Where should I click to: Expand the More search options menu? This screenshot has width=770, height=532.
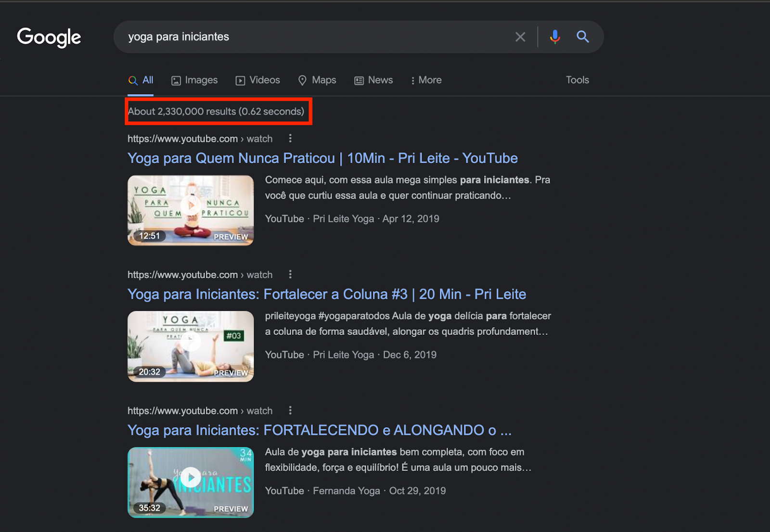tap(426, 80)
